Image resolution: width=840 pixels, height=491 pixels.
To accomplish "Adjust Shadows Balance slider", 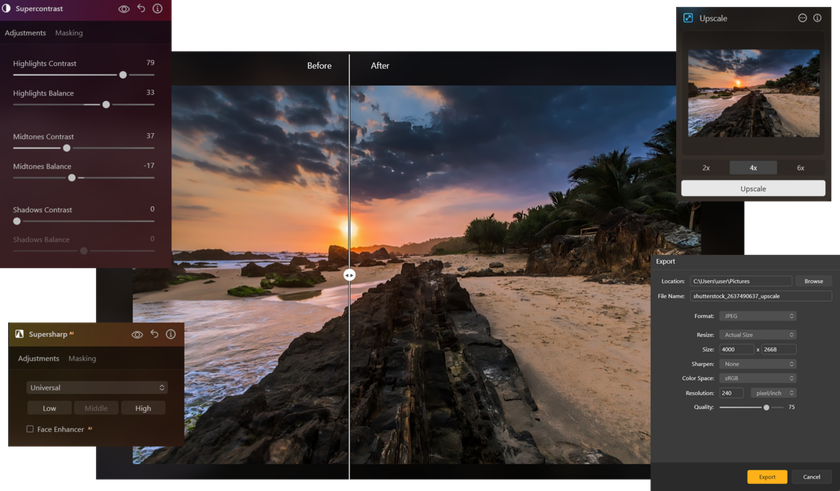I will pos(84,251).
